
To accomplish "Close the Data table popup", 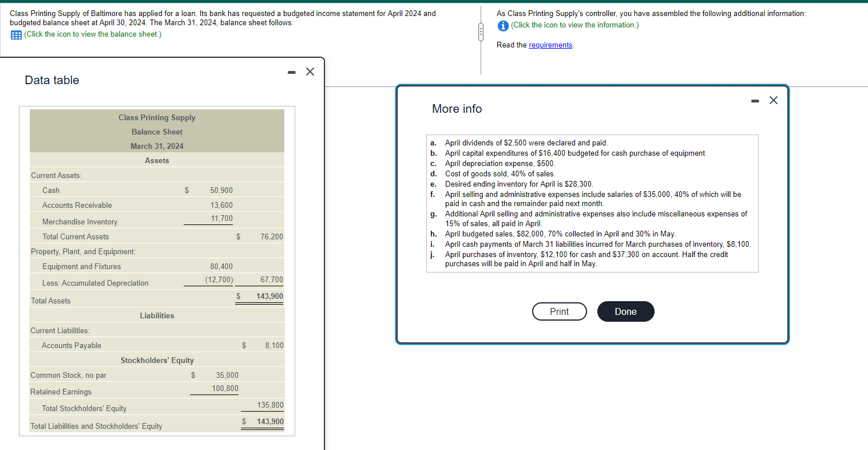I will pyautogui.click(x=310, y=72).
